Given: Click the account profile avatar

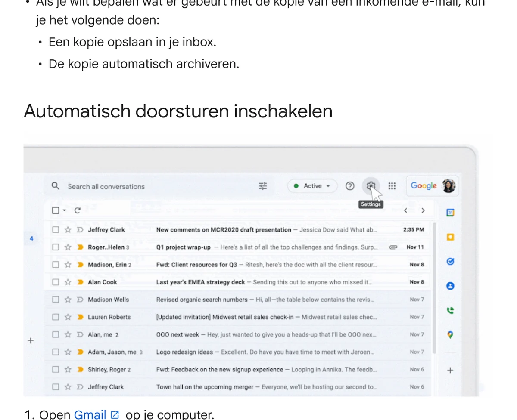Looking at the screenshot, I should tap(449, 186).
